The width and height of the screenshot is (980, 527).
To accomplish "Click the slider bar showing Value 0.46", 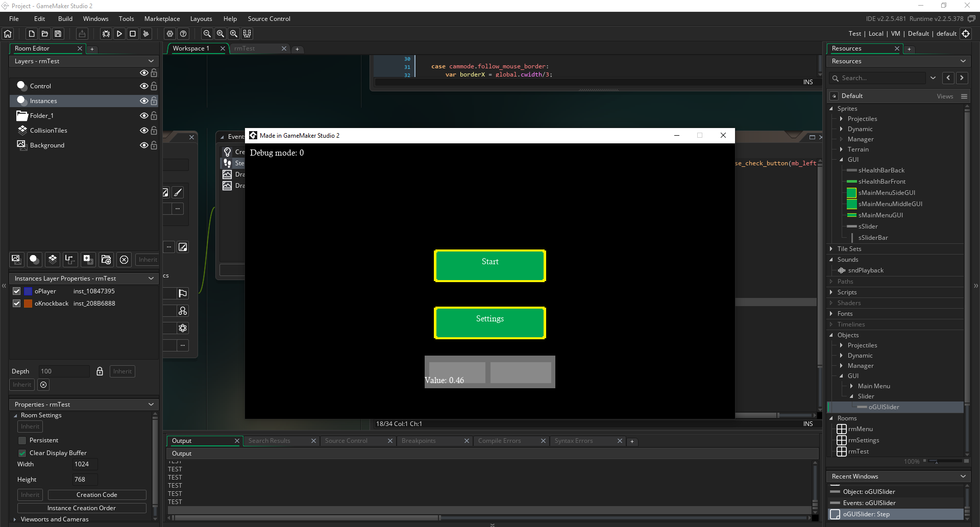I will 489,372.
